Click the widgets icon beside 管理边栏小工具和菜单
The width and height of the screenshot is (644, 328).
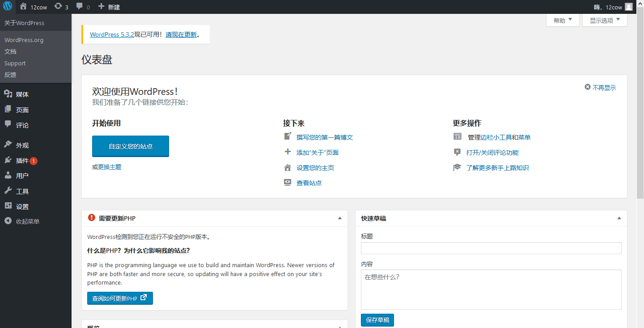[457, 137]
